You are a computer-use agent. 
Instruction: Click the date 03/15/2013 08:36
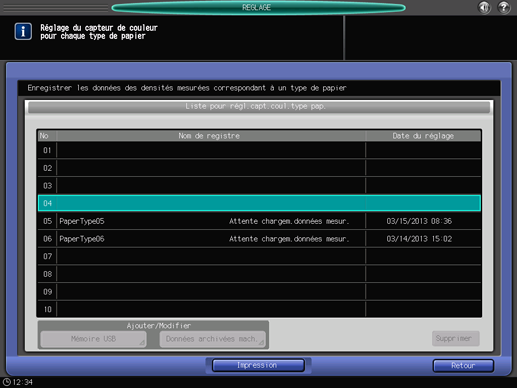tap(419, 221)
